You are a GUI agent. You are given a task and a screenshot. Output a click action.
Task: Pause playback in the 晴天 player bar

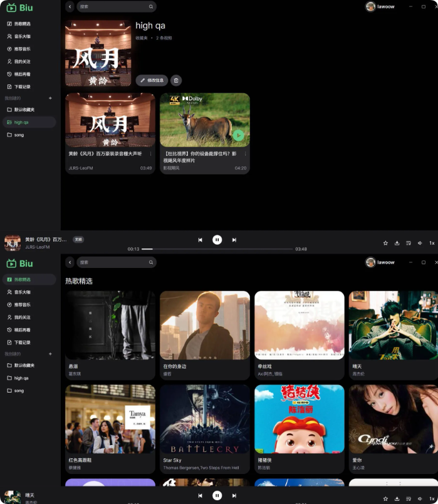point(217,496)
